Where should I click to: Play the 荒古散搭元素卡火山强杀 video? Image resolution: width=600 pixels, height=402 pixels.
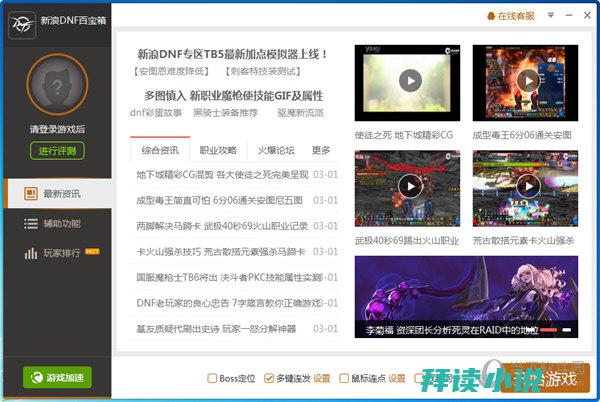(x=528, y=186)
